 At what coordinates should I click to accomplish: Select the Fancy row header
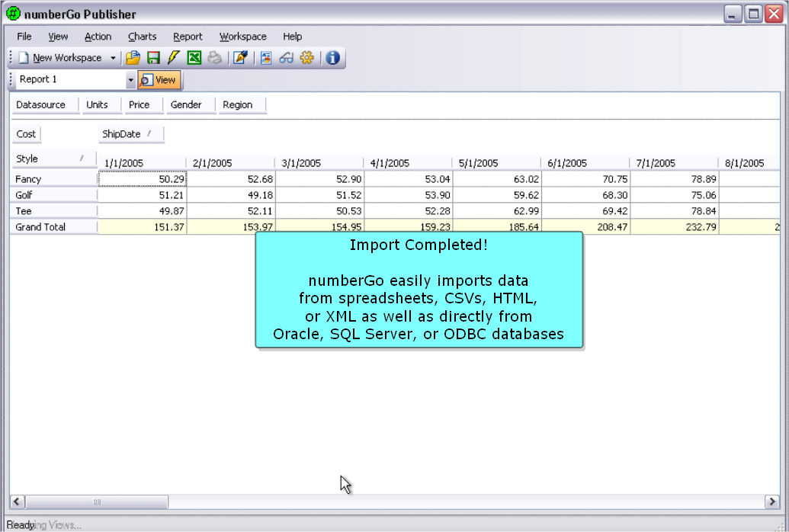[54, 179]
